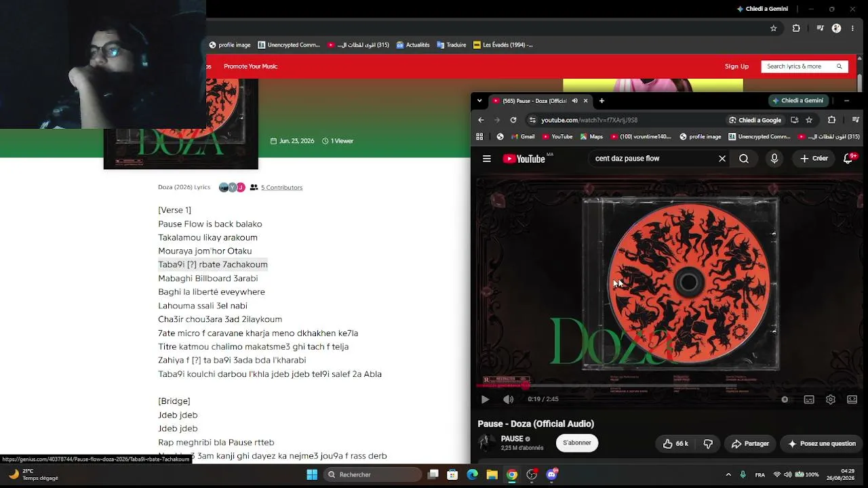Switch YouTube player to theater mode
The height and width of the screenshot is (488, 868).
coord(852,399)
